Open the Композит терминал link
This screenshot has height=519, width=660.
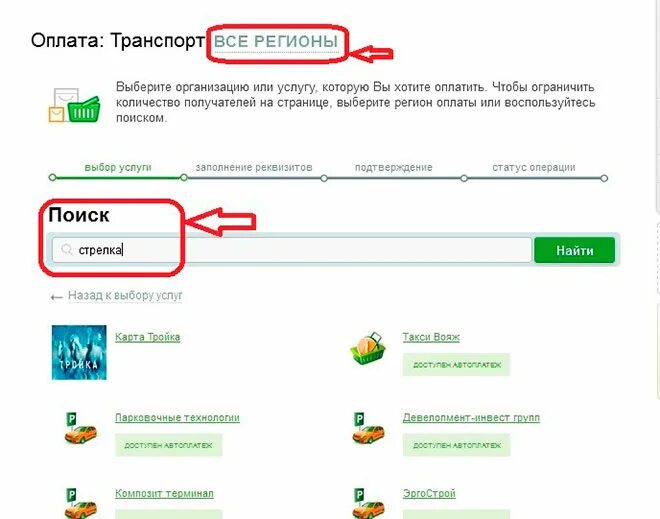(164, 493)
